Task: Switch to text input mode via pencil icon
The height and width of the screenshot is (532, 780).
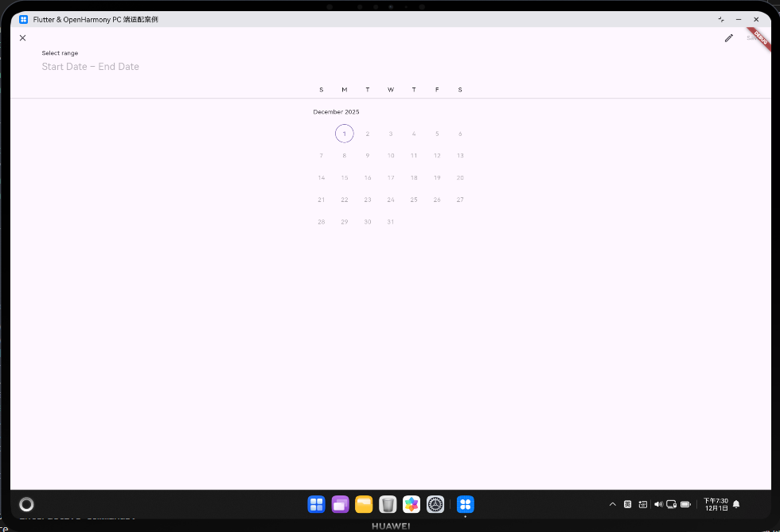Action: click(729, 38)
